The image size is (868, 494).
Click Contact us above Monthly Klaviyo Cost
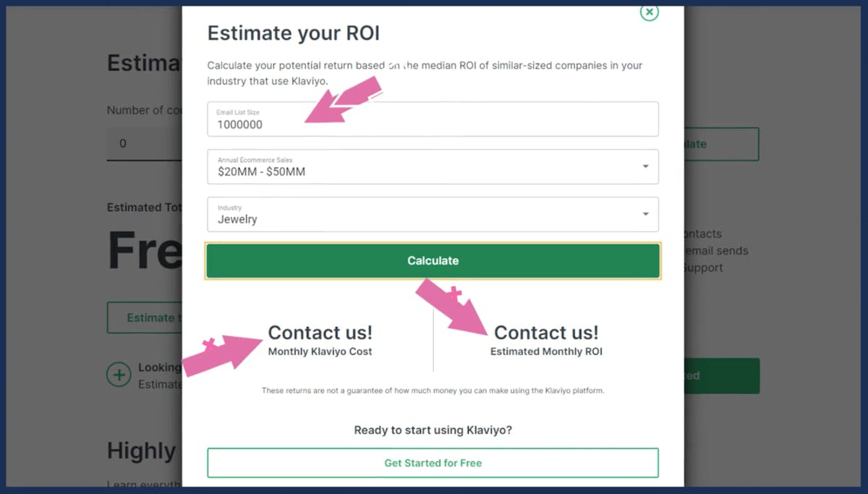click(320, 333)
